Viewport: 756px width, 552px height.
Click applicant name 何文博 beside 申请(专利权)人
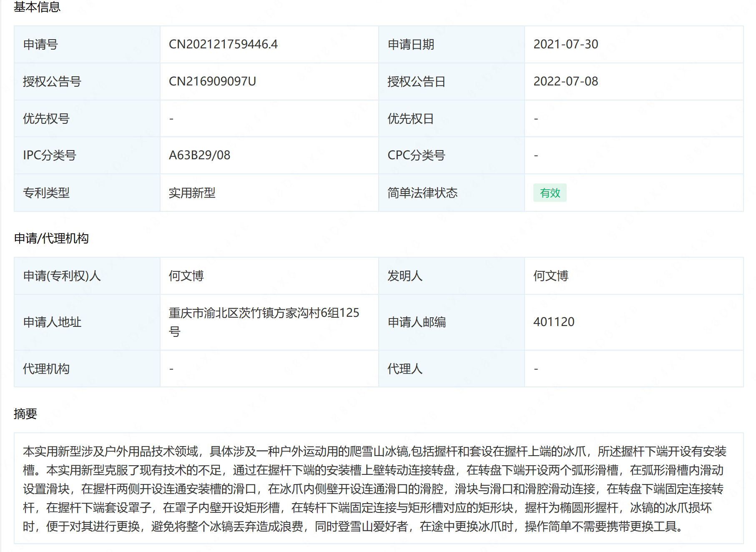pyautogui.click(x=186, y=276)
